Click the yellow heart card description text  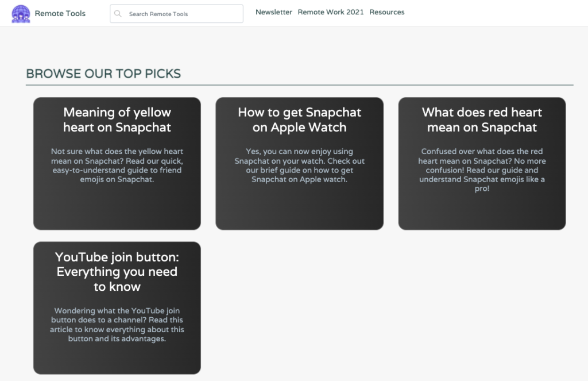117,165
